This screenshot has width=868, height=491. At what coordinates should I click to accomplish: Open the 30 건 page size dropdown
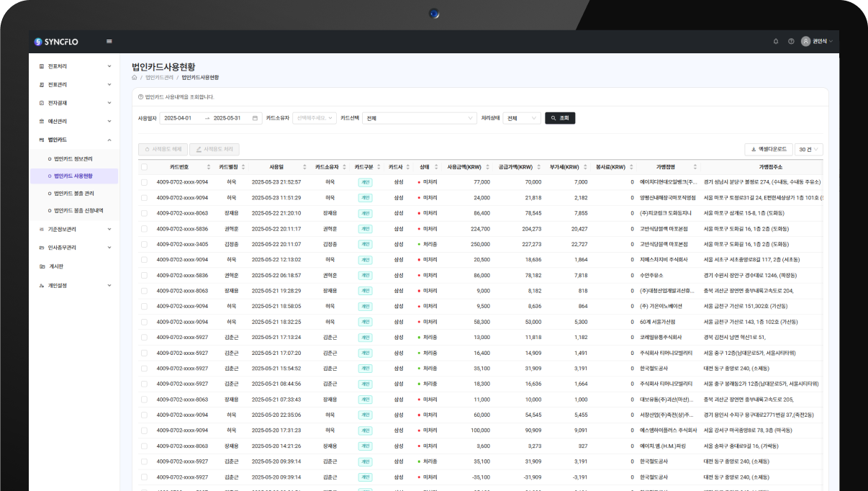pyautogui.click(x=808, y=149)
